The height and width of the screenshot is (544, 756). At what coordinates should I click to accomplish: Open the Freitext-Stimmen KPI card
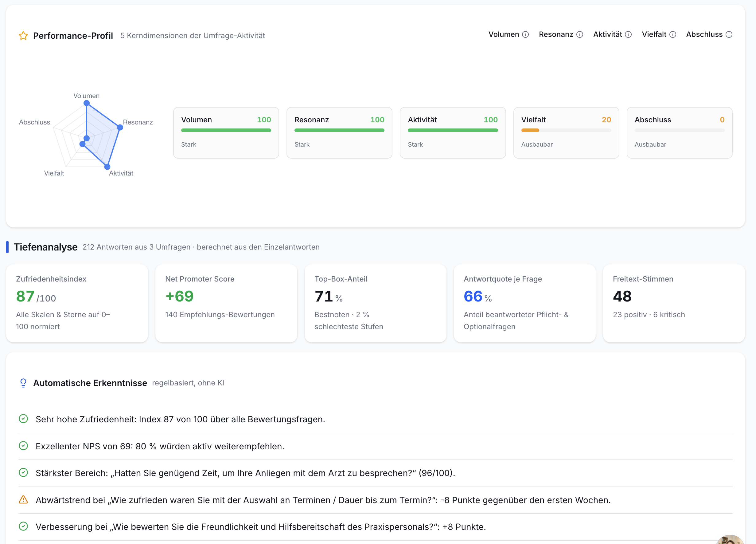674,303
